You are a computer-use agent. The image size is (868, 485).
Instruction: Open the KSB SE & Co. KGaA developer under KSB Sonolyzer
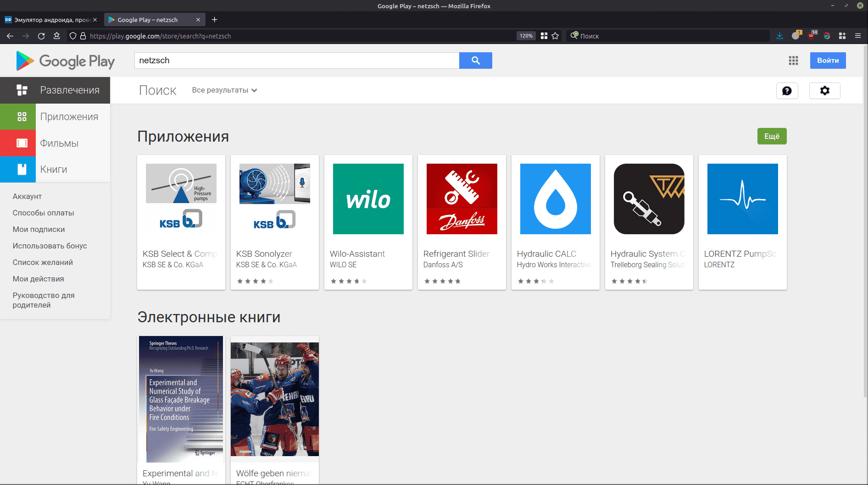tap(267, 265)
